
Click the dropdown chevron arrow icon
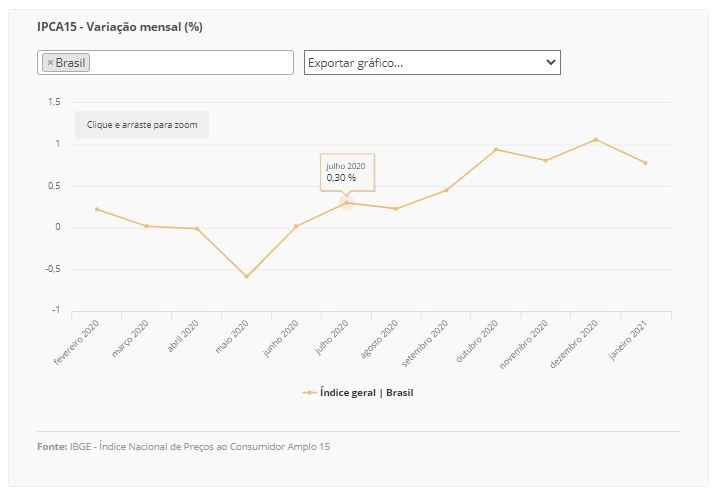pos(551,62)
